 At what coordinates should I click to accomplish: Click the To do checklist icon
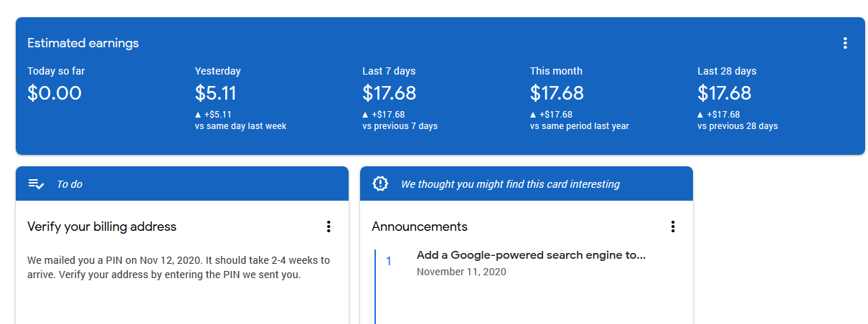[36, 184]
